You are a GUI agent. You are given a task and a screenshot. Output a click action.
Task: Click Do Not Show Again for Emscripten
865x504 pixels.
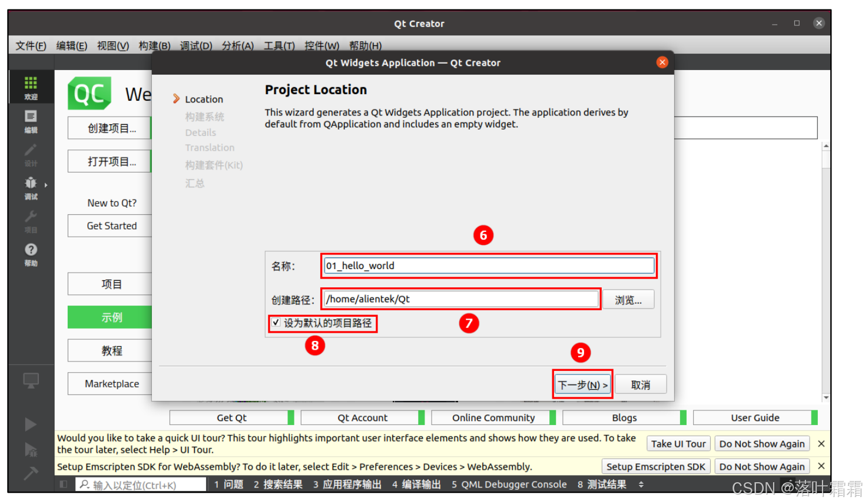[x=762, y=466]
